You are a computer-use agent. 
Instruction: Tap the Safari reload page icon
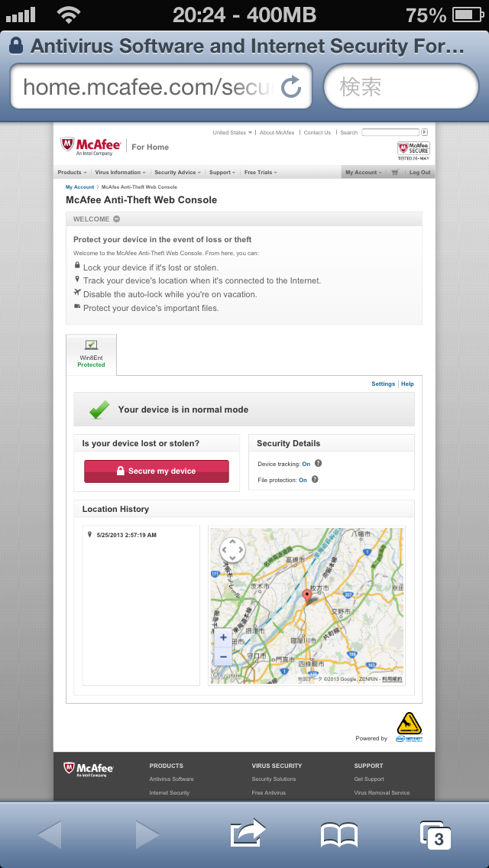coord(291,87)
